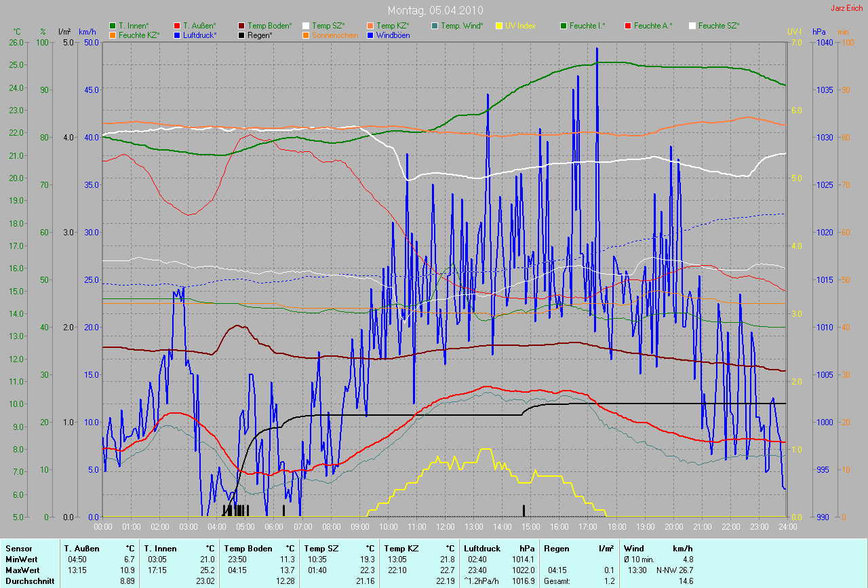Screen dimensions: 868x588
Task: Select the Temp Boden dark red legend marker
Action: point(241,26)
